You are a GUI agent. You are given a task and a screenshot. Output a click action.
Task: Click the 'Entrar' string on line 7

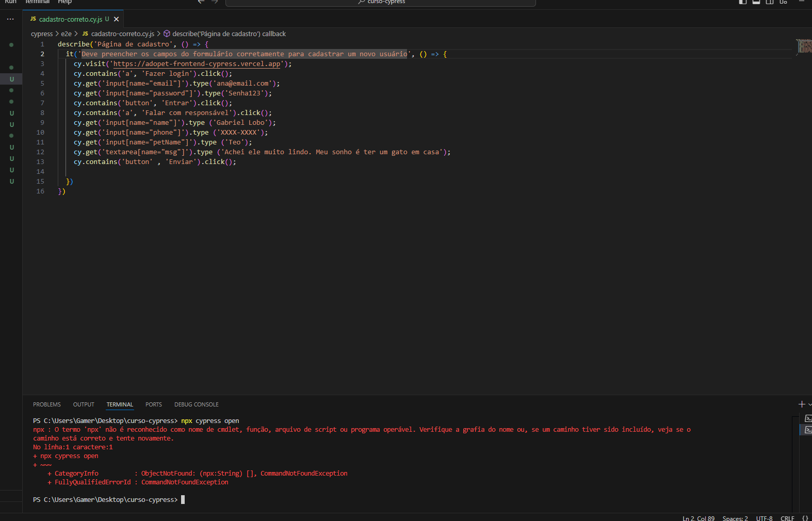pos(177,103)
